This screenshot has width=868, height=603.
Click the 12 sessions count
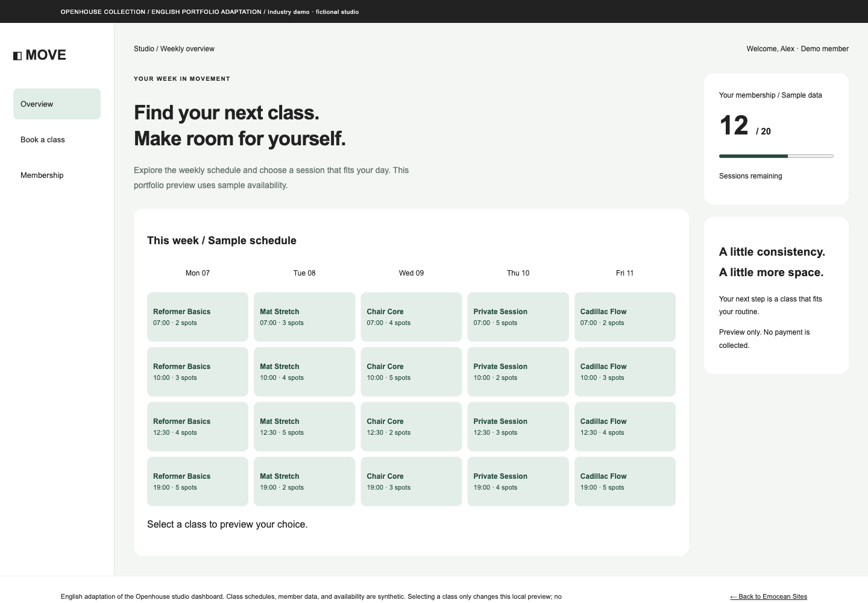click(x=734, y=125)
